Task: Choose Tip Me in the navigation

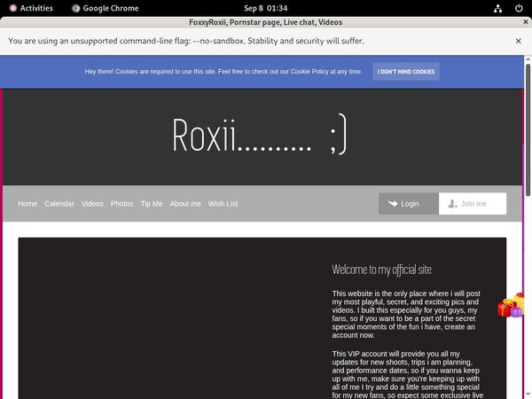Action: [x=152, y=204]
